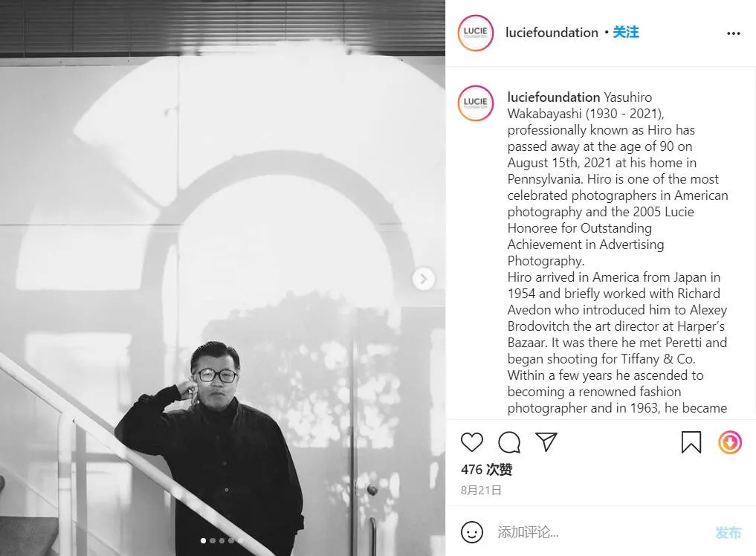Screen dimensions: 756x556
Task: Follow luciefoundation via 关注 button
Action: [626, 32]
